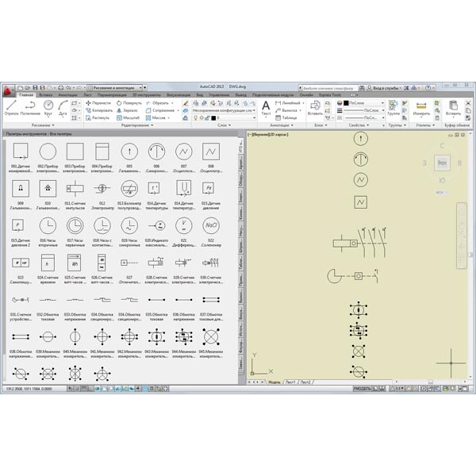The image size is (476, 476).
Task: Pick the 022 Солемер NaCl symbol
Action: [211, 225]
